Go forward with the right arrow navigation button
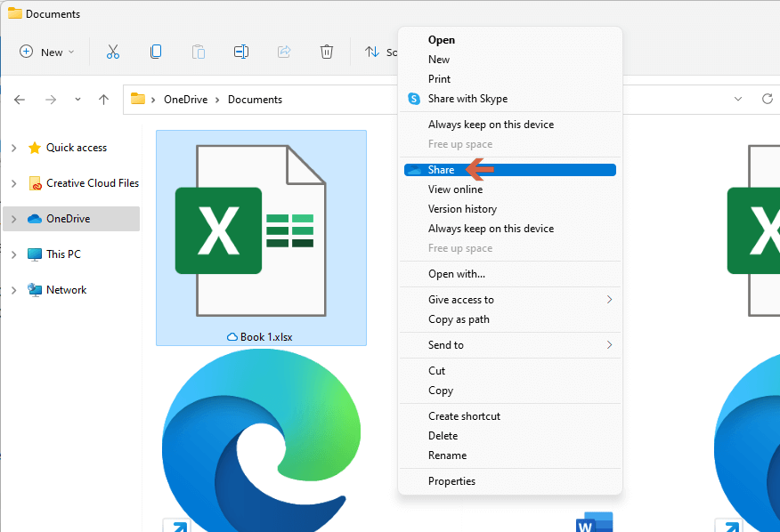This screenshot has width=780, height=532. (51, 100)
